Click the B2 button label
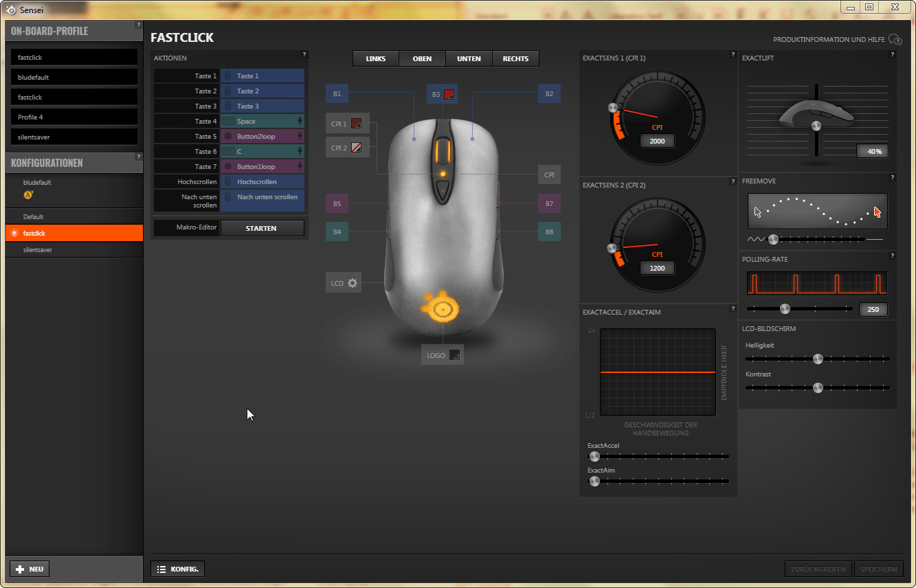The height and width of the screenshot is (588, 916). [x=549, y=93]
